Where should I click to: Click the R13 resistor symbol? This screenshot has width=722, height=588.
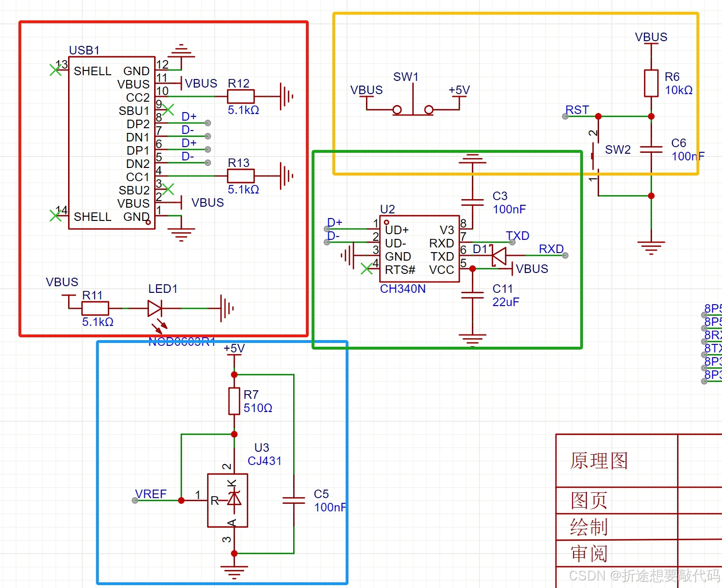(241, 176)
